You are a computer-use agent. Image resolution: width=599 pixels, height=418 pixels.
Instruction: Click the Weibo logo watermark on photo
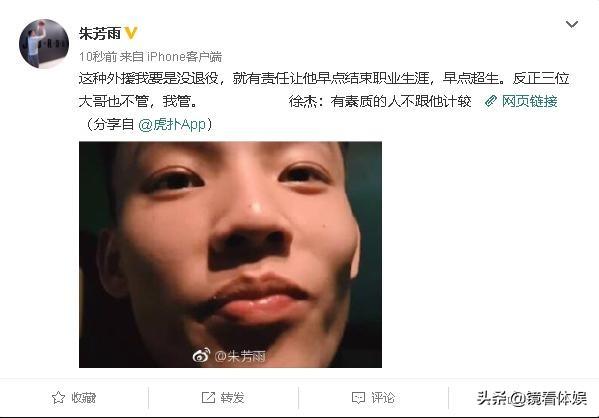(201, 355)
